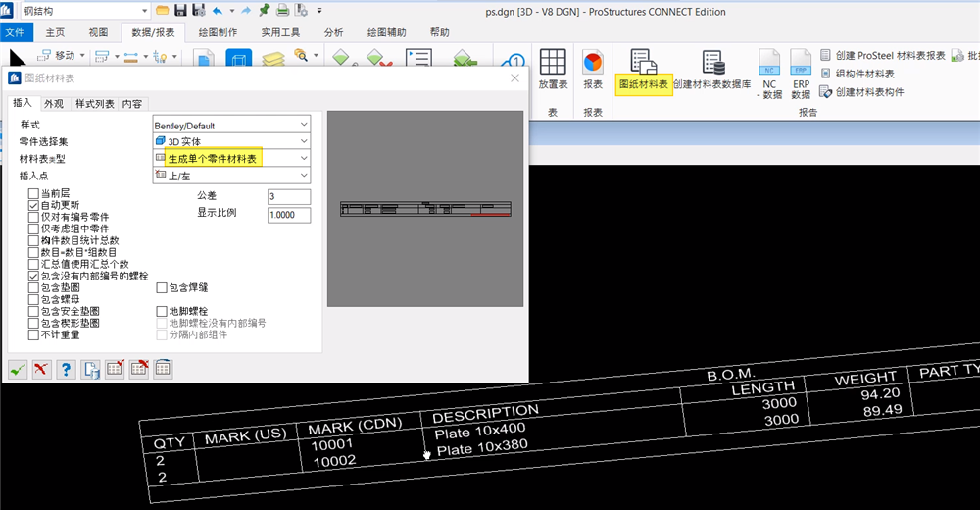Click the save settings floppy-gear icon

click(x=199, y=10)
